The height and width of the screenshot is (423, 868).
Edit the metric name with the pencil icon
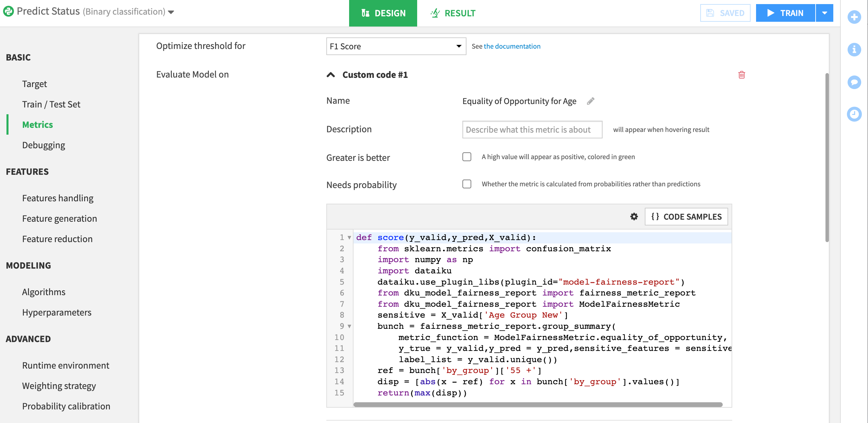(x=591, y=101)
